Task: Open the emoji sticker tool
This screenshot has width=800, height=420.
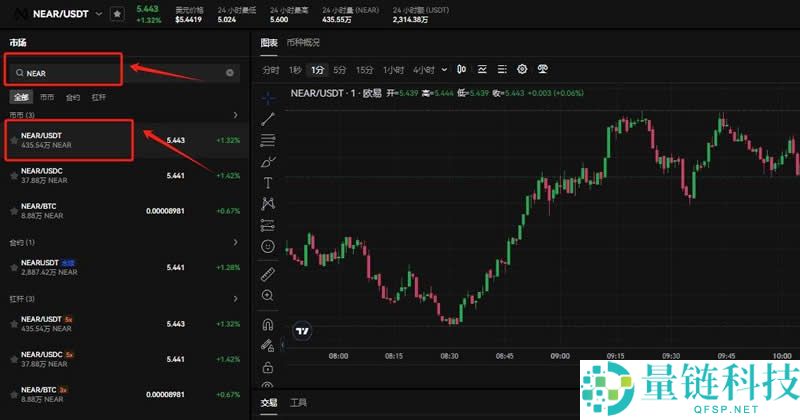Action: 268,246
